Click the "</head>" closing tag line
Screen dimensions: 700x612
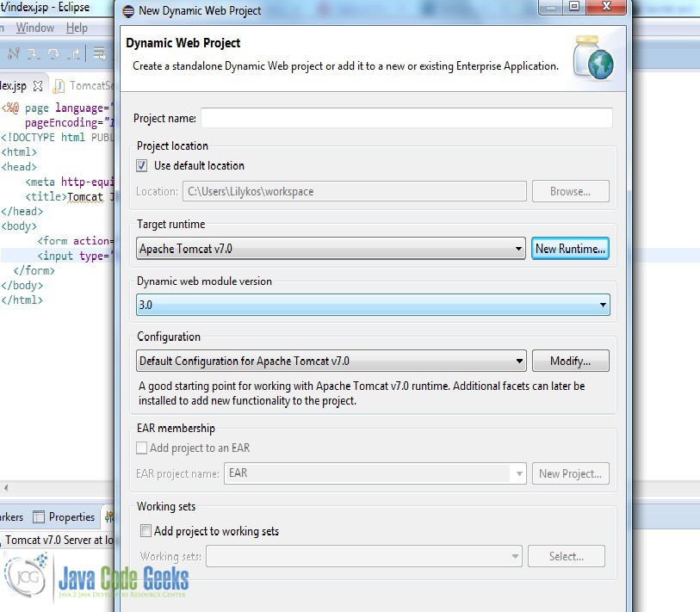coord(22,211)
